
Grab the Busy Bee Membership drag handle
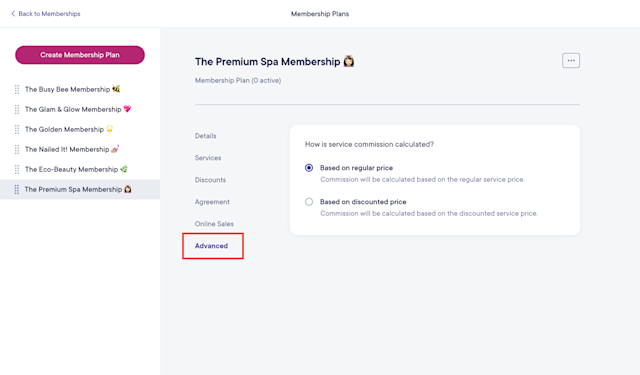pyautogui.click(x=17, y=89)
